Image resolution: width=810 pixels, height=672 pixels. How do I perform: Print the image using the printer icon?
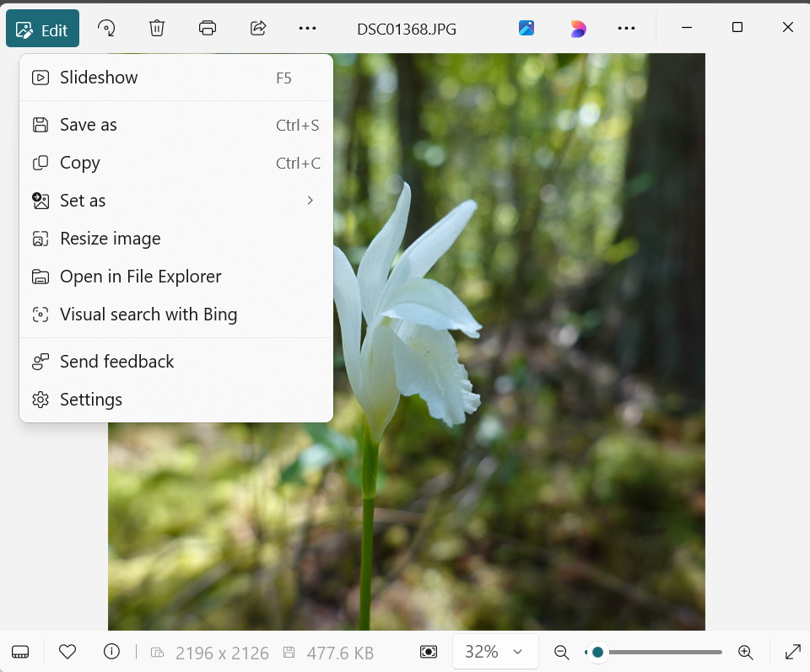(x=208, y=28)
